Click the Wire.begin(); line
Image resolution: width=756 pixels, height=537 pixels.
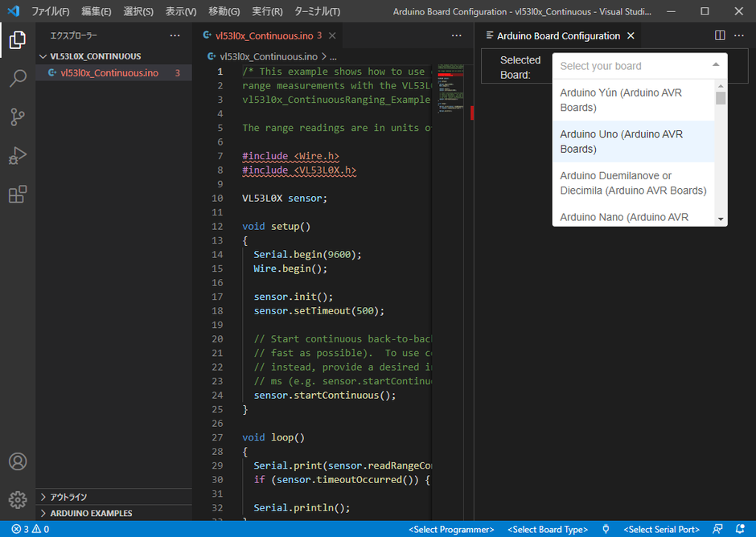click(x=290, y=268)
